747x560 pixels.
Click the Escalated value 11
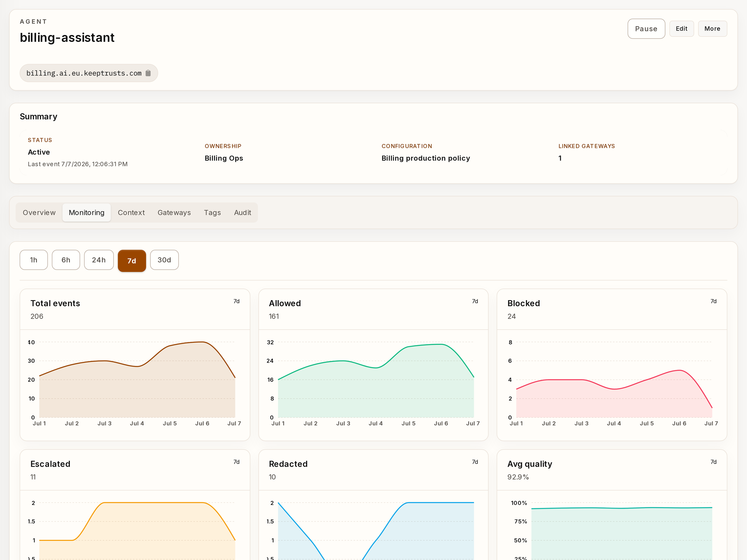[33, 477]
